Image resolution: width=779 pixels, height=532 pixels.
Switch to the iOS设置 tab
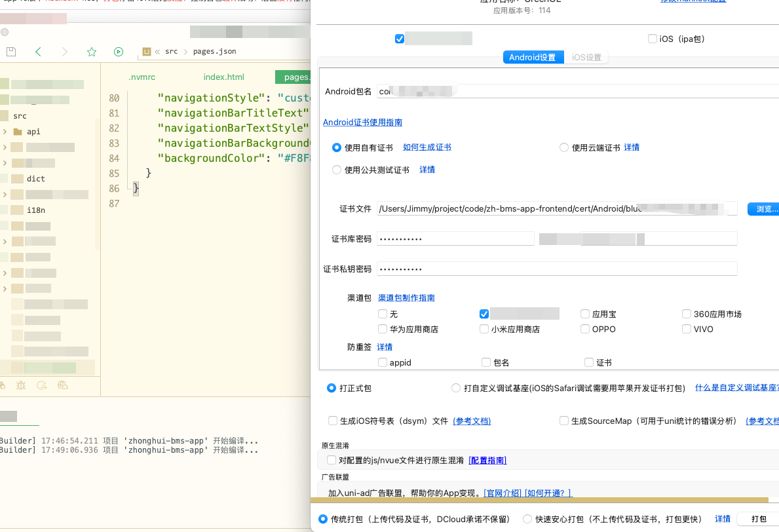pyautogui.click(x=586, y=58)
